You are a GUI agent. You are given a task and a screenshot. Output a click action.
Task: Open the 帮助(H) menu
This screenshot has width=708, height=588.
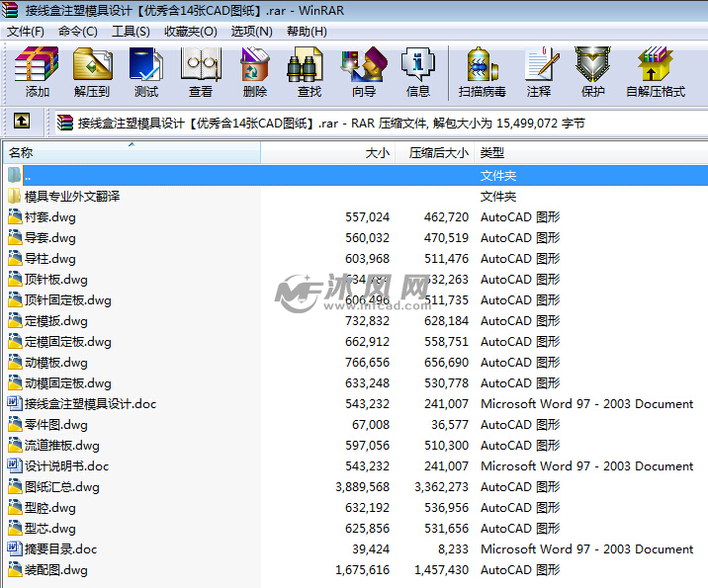point(307,32)
